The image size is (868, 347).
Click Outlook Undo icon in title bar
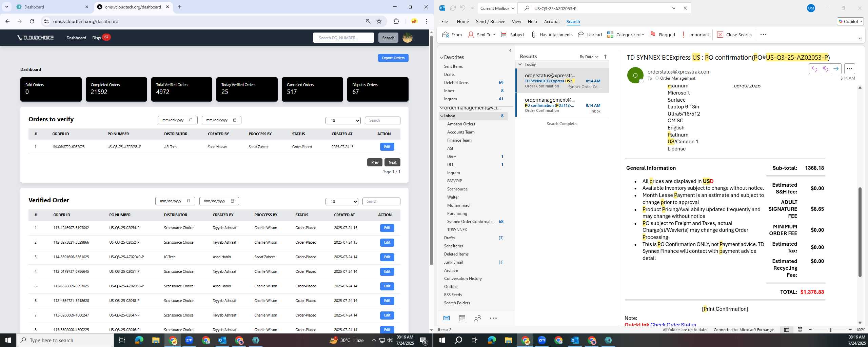pos(462,8)
